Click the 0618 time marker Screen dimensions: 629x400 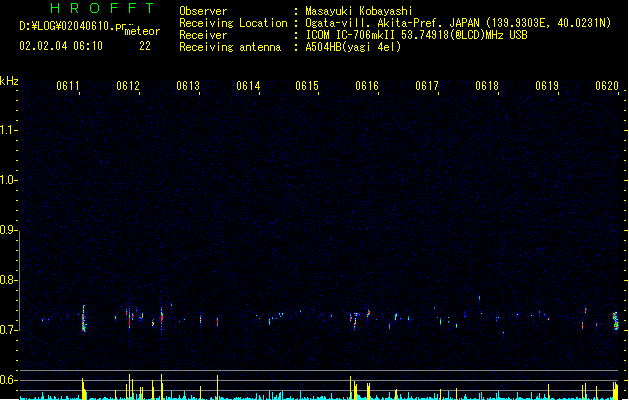coord(487,85)
